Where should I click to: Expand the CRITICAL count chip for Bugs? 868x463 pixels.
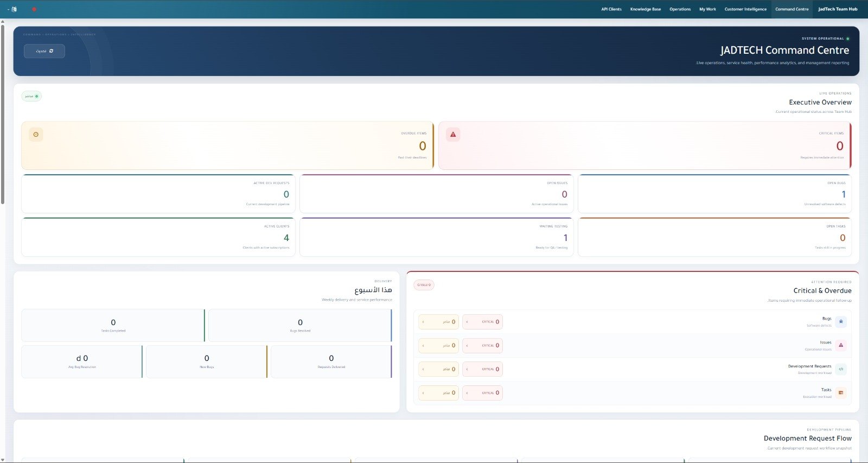click(482, 322)
